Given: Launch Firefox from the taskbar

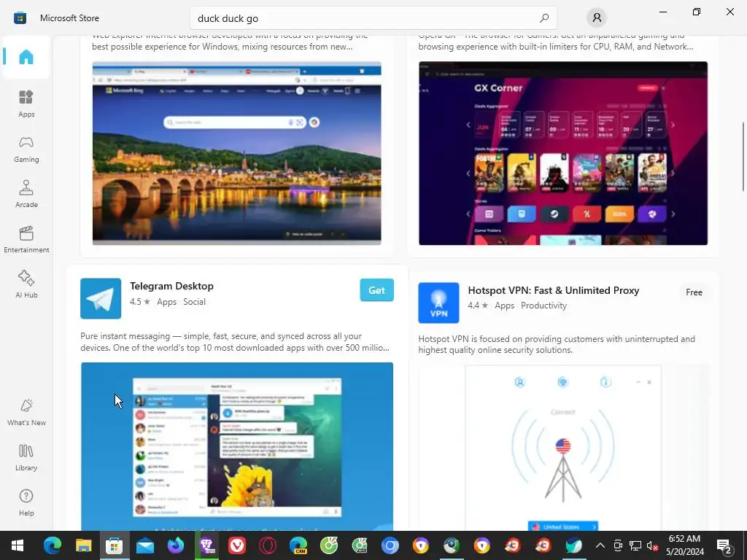Looking at the screenshot, I should tap(176, 545).
